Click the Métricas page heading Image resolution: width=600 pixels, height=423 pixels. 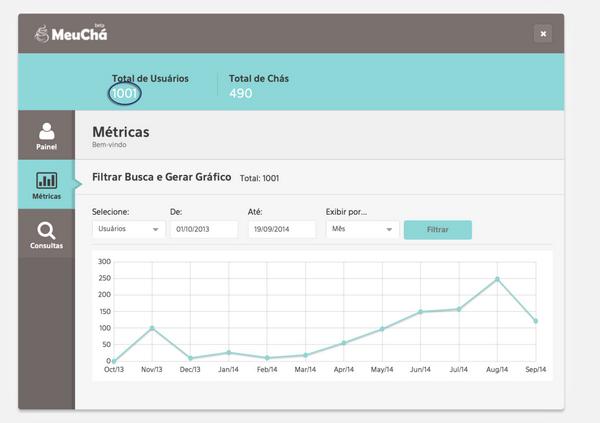coord(121,132)
